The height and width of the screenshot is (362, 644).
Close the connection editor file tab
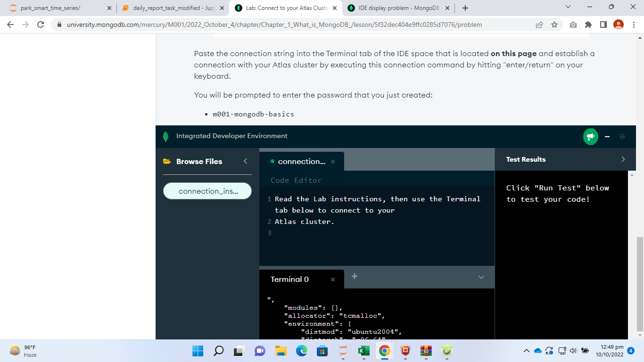click(x=333, y=162)
